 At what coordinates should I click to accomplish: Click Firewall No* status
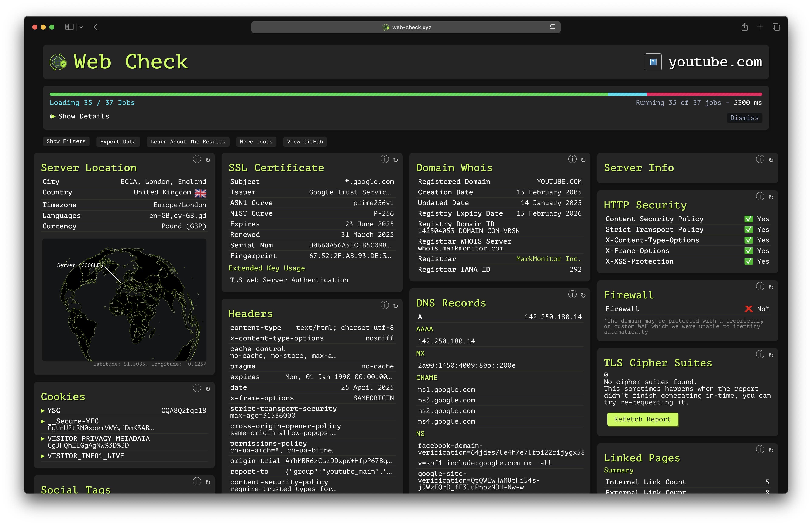pos(757,309)
